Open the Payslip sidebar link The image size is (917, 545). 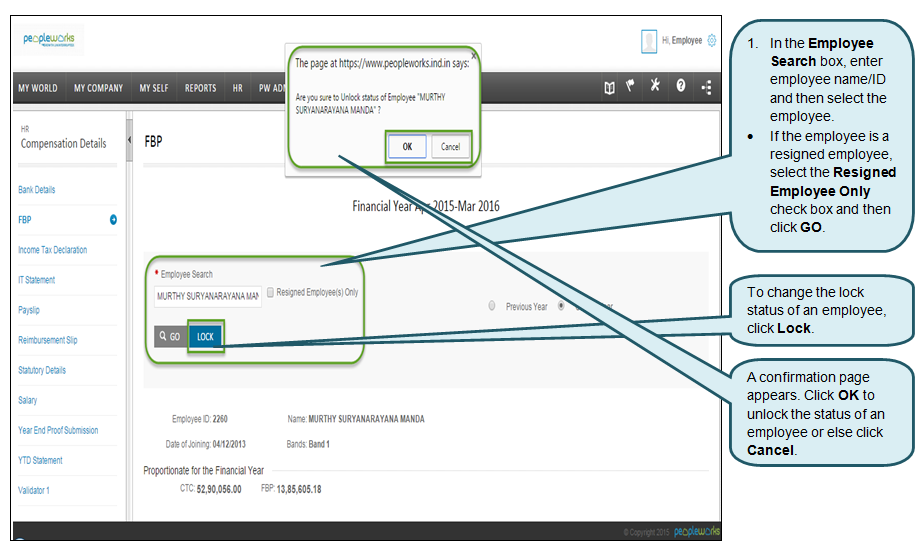click(x=29, y=310)
